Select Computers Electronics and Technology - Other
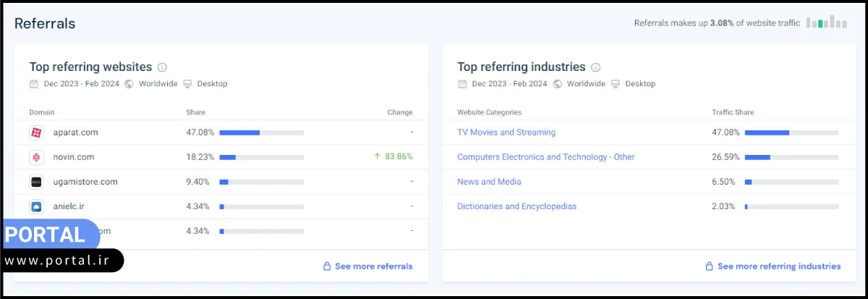 click(x=545, y=157)
